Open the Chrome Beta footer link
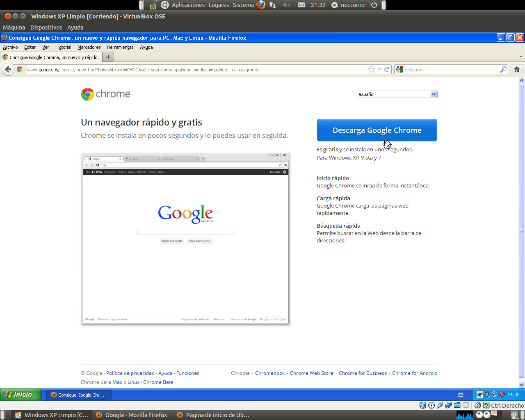 pyautogui.click(x=158, y=382)
